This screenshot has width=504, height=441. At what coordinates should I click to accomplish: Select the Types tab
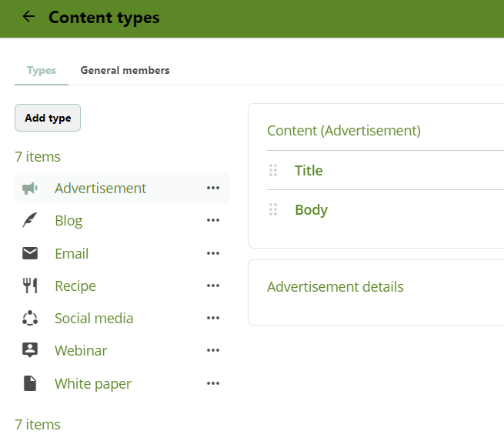coord(42,70)
